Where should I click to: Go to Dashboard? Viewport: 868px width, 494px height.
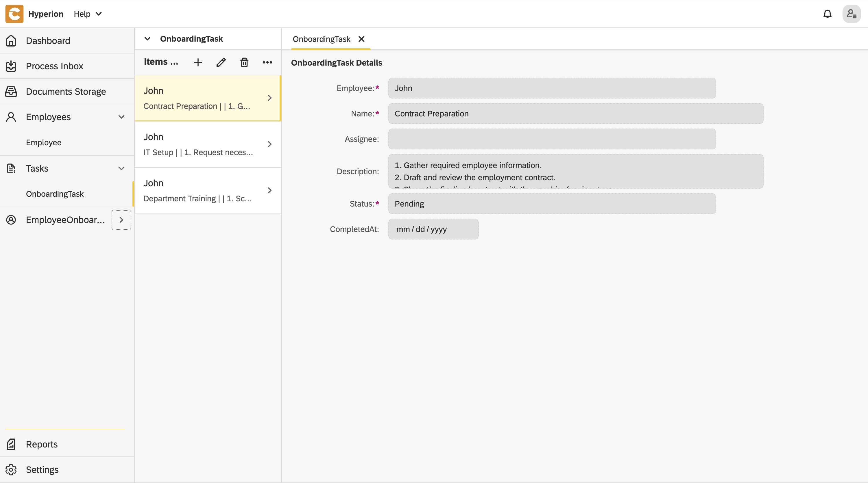tap(67, 41)
